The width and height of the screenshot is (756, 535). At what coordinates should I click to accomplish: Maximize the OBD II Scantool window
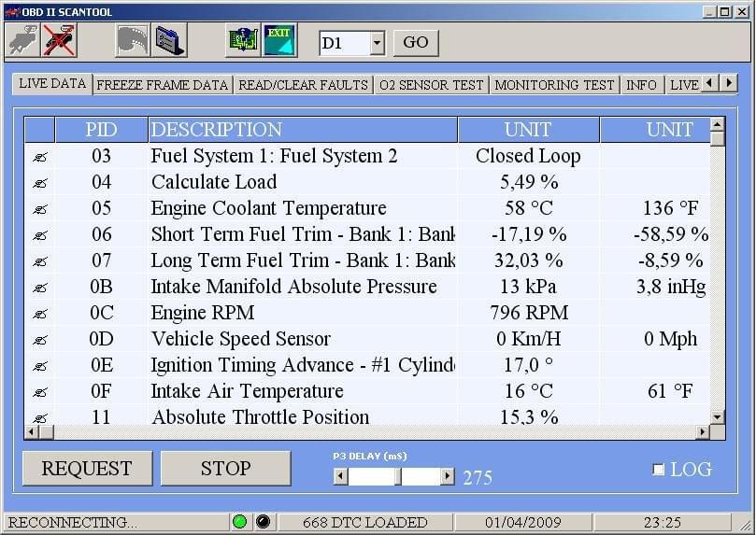click(724, 11)
